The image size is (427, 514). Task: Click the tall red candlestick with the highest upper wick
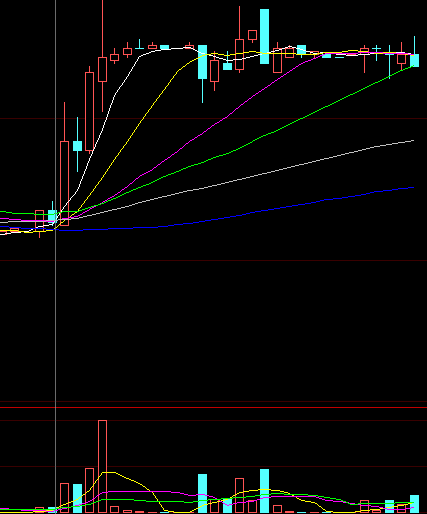102,69
